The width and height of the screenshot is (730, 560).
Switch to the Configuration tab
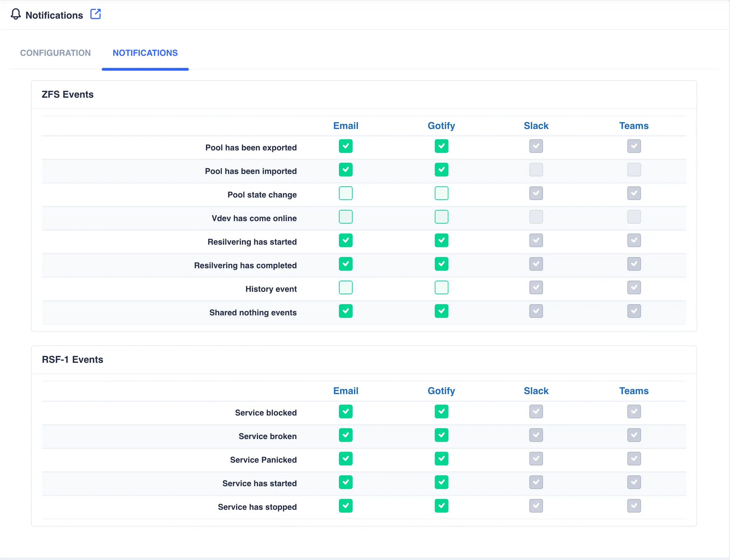(x=55, y=53)
